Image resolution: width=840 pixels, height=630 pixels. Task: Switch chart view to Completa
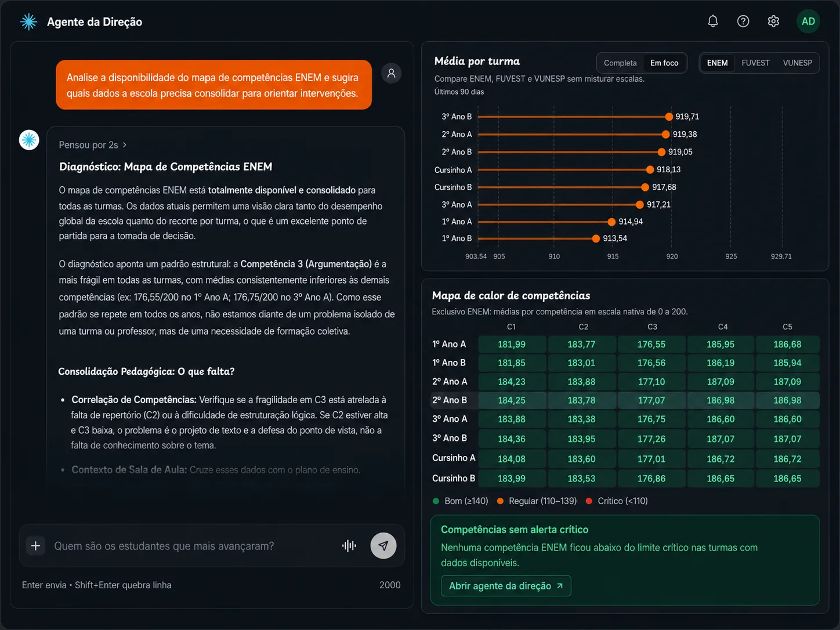click(620, 63)
